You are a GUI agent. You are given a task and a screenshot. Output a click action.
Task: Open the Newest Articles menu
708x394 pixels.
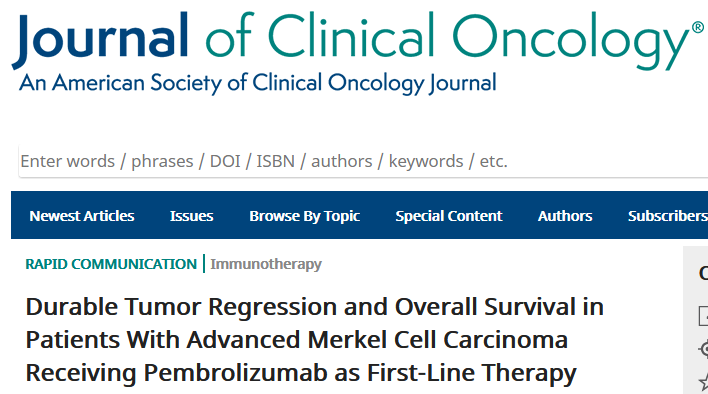pos(82,216)
